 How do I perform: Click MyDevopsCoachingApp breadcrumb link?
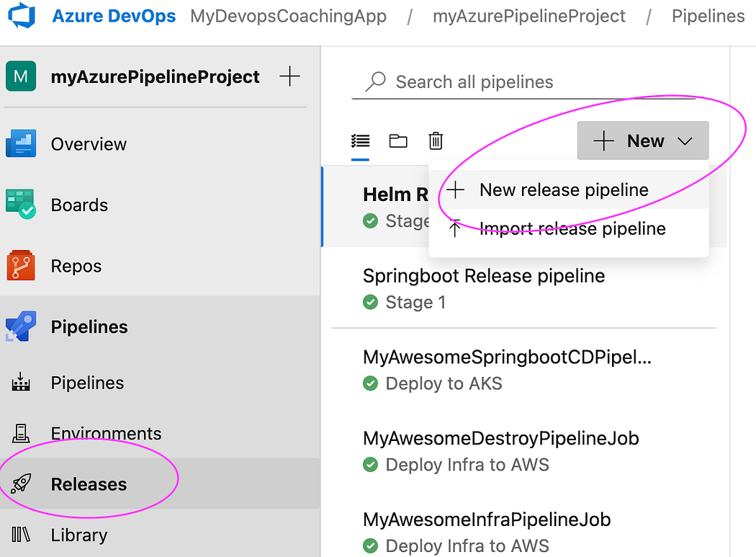[x=288, y=16]
